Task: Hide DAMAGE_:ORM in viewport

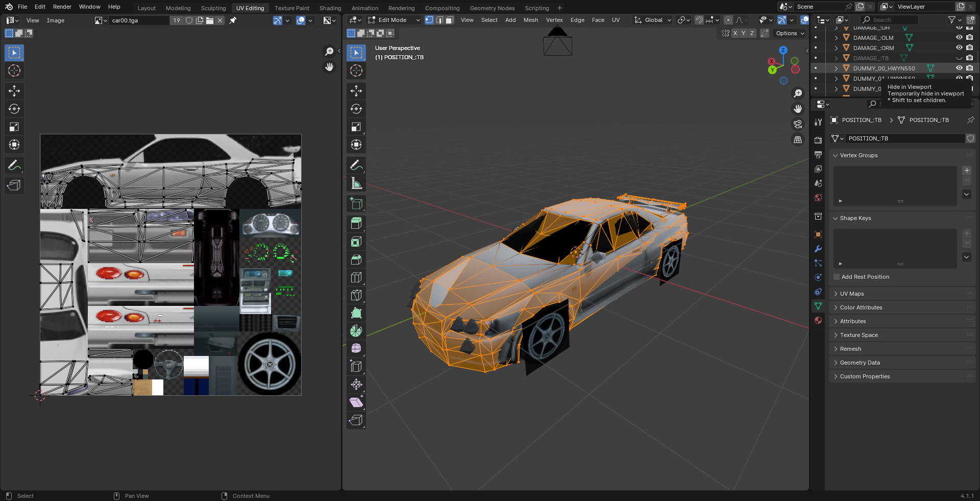Action: [x=959, y=47]
